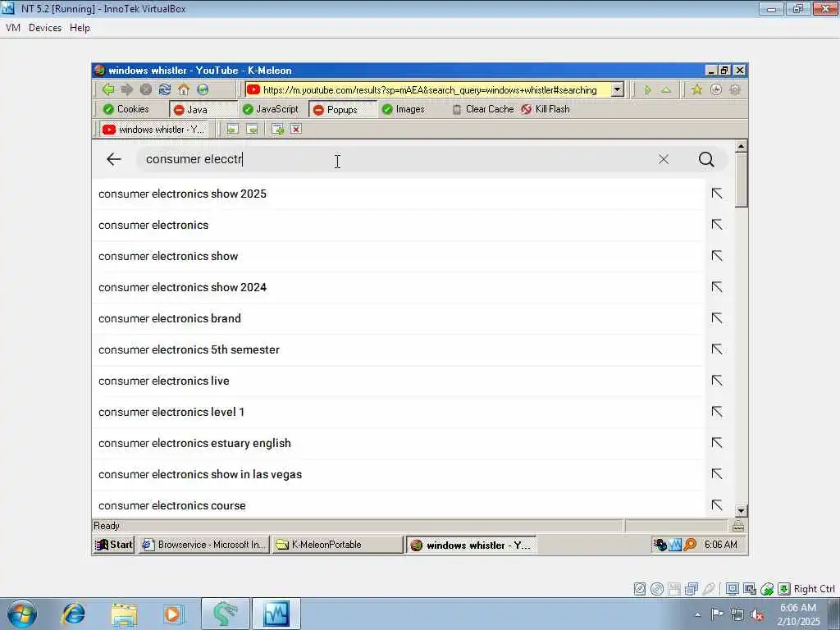Go back with K-Meleon's green Back arrow
This screenshot has width=840, height=630.
click(108, 89)
